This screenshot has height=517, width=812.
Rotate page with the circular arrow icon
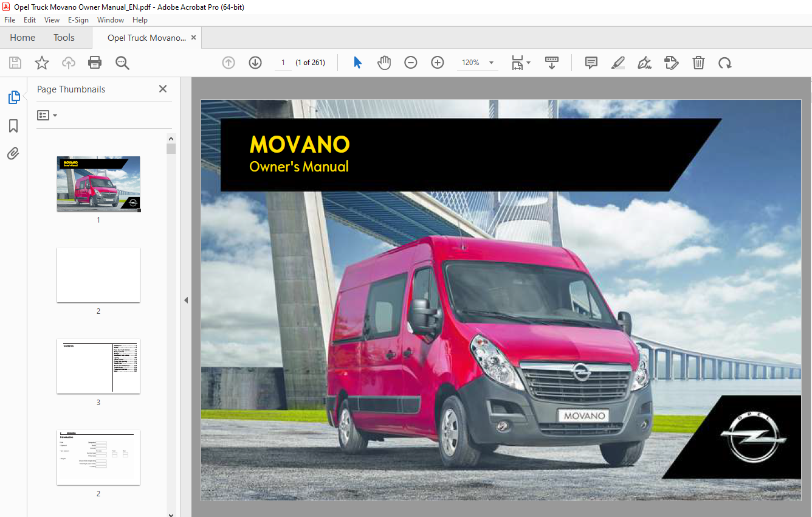coord(724,63)
